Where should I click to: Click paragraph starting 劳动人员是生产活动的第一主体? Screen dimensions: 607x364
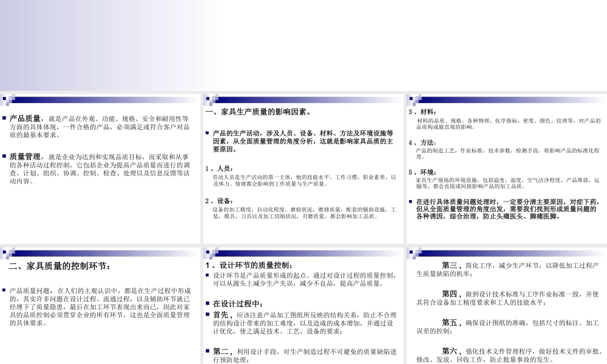304,181
